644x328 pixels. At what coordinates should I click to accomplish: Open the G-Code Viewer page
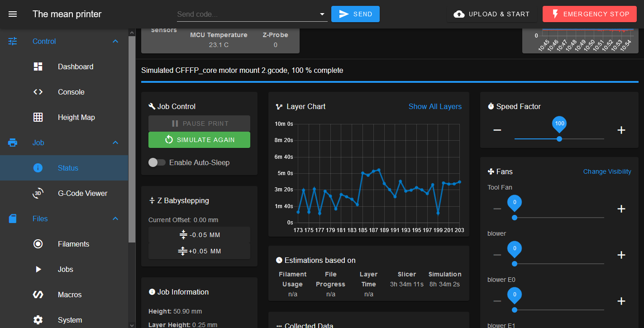(64, 193)
